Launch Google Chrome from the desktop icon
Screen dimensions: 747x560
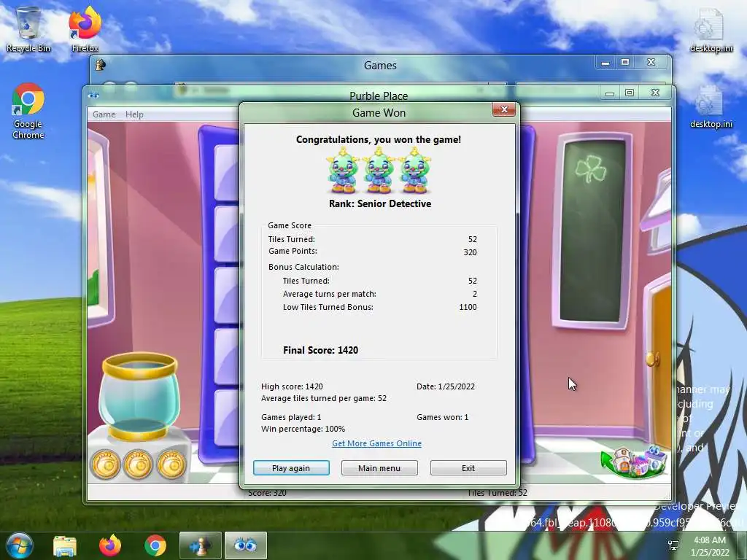[x=28, y=111]
